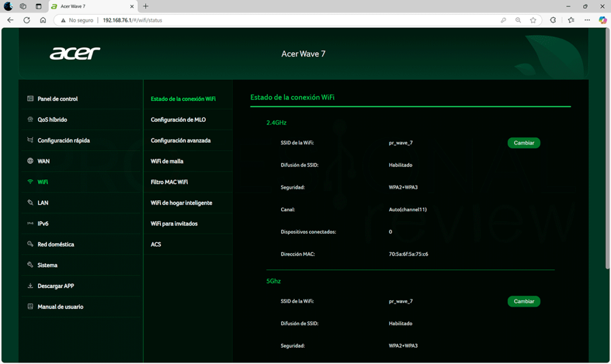The image size is (611, 364).
Task: Click Cambiar button for 2.4GHz SSID
Action: 524,143
